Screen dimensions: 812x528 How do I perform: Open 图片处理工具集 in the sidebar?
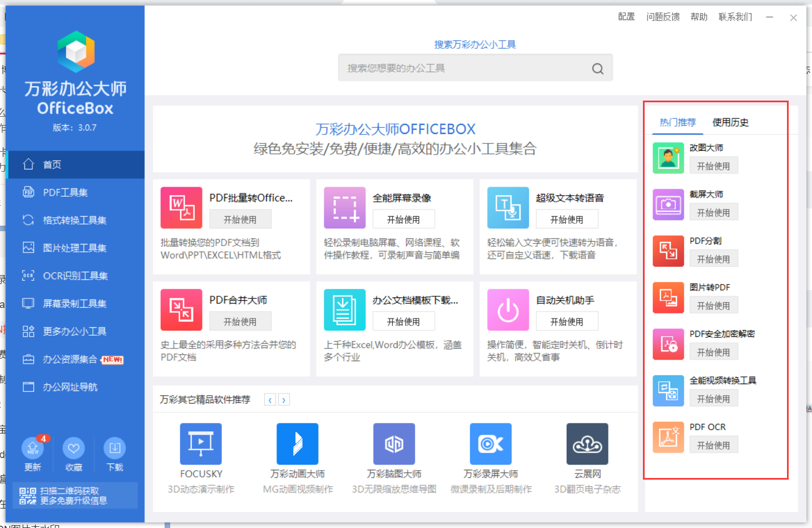point(75,248)
